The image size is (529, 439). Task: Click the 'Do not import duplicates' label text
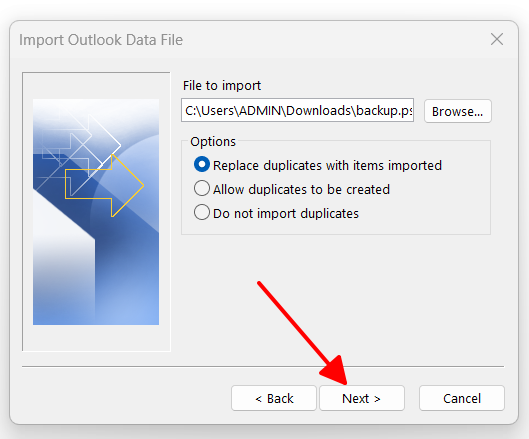click(286, 213)
